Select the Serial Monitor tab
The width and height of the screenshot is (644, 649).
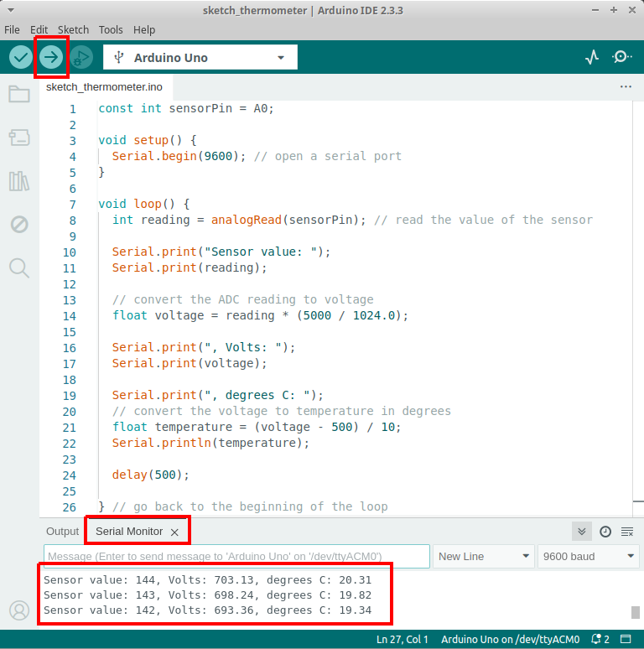pyautogui.click(x=129, y=532)
